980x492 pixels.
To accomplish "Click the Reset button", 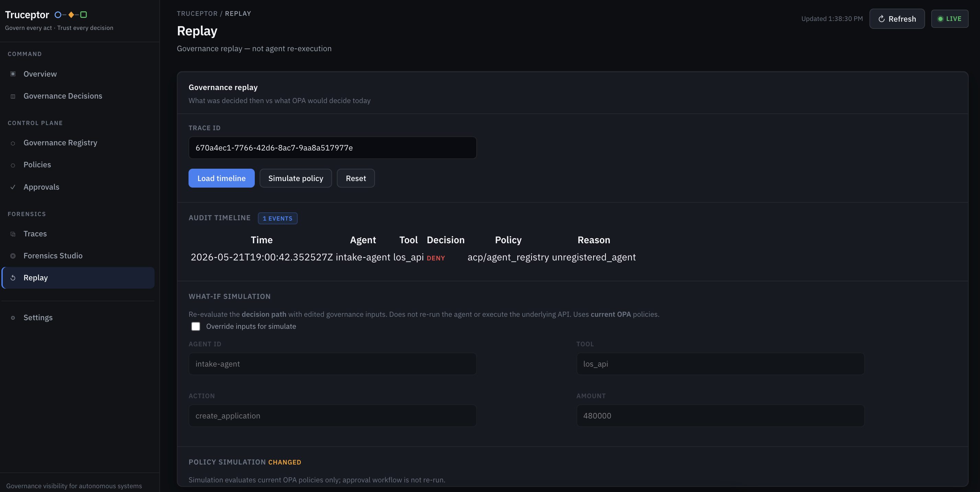I will click(x=356, y=178).
